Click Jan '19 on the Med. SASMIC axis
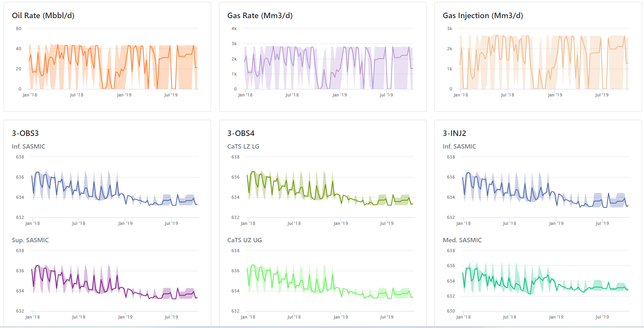 click(x=556, y=317)
